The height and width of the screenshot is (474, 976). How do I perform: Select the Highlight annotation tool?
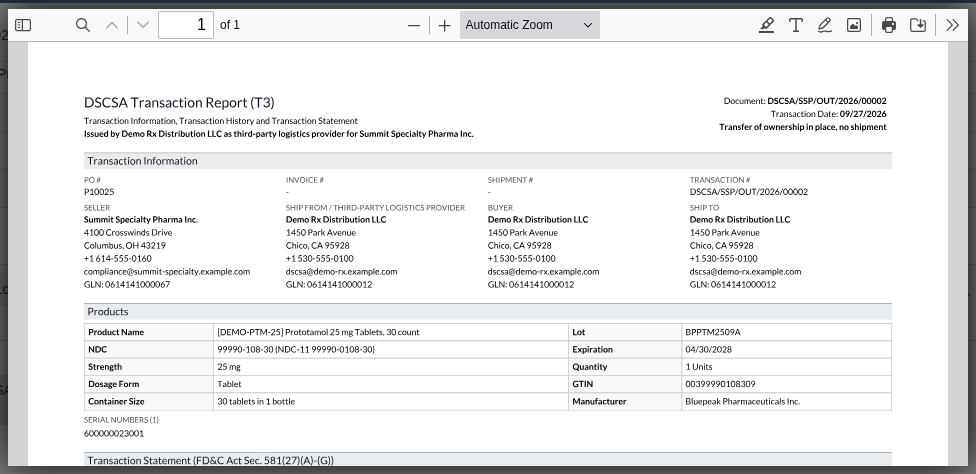point(767,25)
